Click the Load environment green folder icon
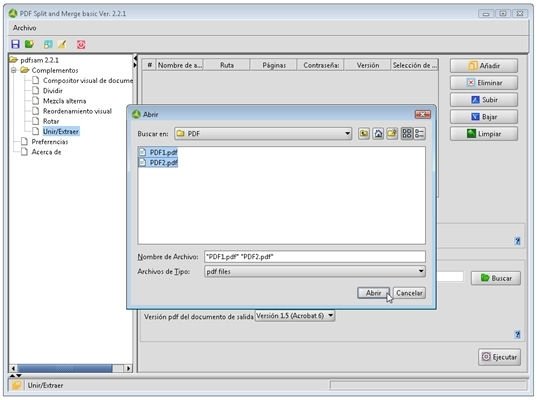Viewport: 537px width, 400px height. click(30, 44)
